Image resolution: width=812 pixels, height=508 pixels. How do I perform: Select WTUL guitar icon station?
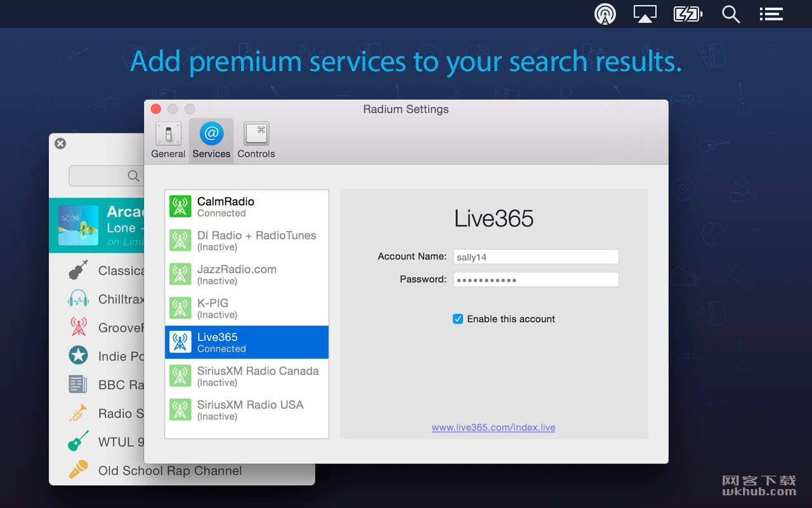click(x=78, y=441)
